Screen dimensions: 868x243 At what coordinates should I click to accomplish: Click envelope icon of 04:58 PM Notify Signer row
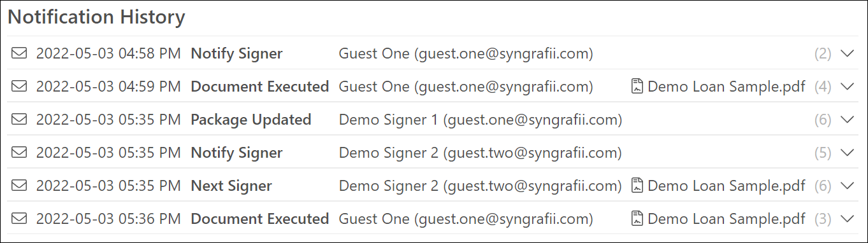point(19,53)
